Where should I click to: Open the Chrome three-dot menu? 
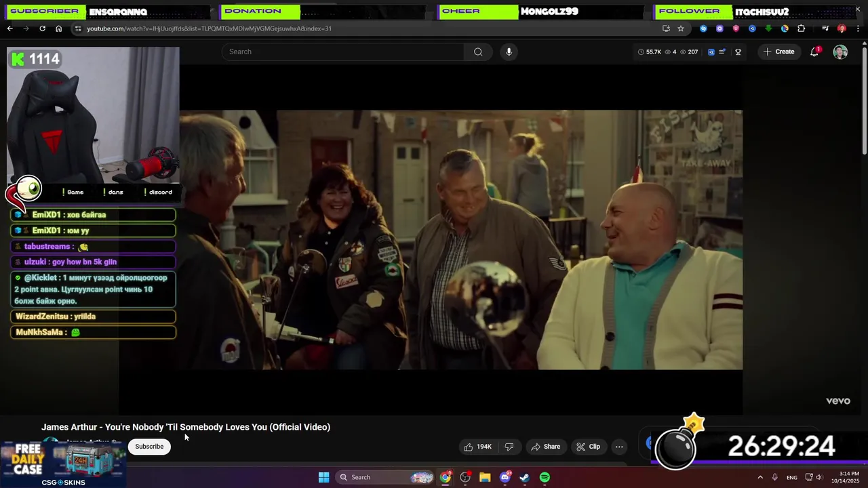click(x=858, y=28)
